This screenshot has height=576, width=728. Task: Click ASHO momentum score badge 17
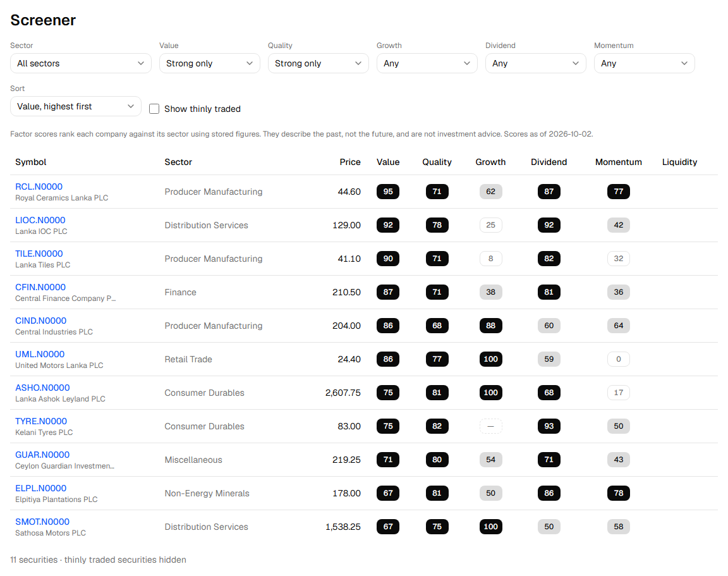click(x=619, y=393)
